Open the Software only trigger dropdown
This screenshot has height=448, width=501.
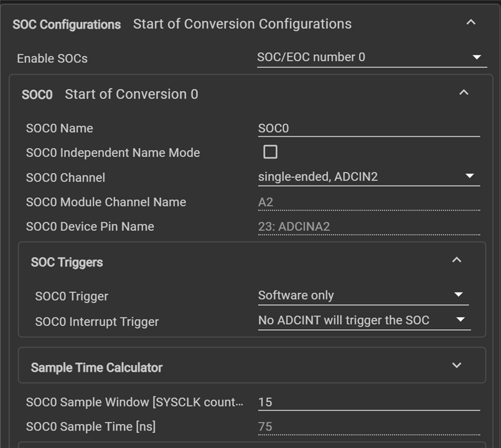tap(363, 296)
